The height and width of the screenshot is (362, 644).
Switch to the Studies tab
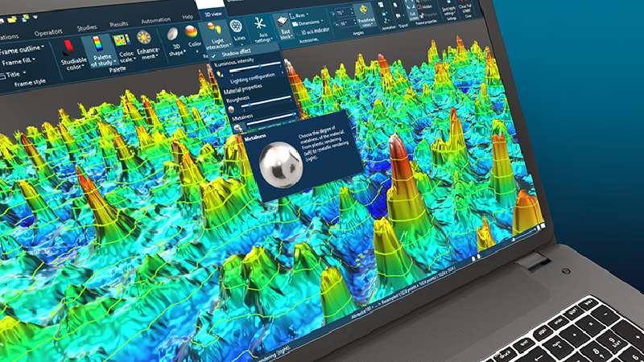87,27
